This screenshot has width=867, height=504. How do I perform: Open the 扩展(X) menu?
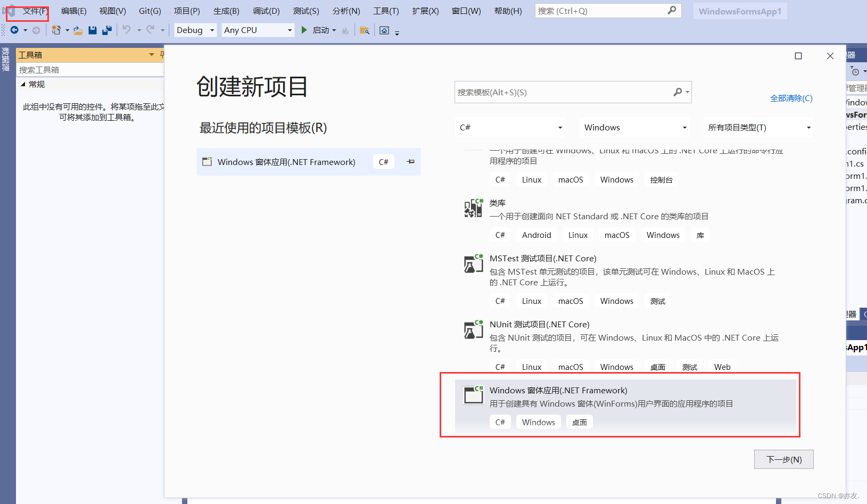coord(425,11)
